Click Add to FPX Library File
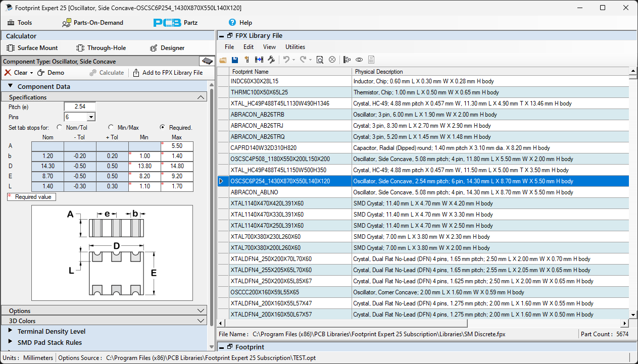638x364 pixels. pos(168,73)
